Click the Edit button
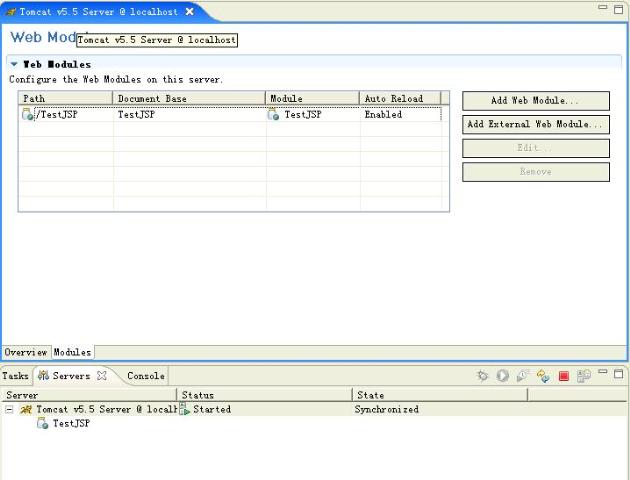 pos(536,148)
